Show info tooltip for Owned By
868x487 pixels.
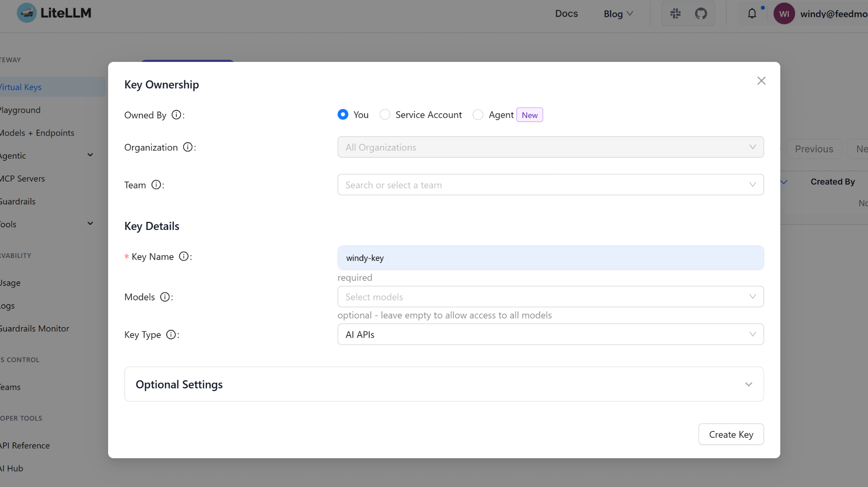pos(176,115)
